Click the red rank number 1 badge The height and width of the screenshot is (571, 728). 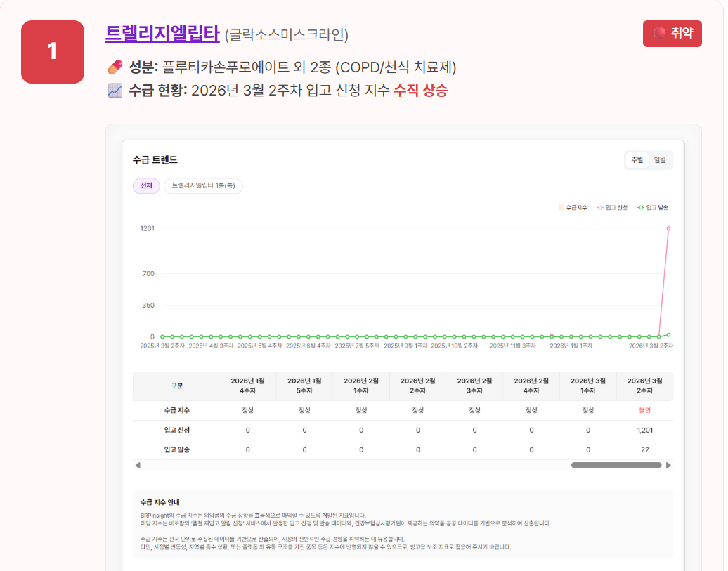53,52
